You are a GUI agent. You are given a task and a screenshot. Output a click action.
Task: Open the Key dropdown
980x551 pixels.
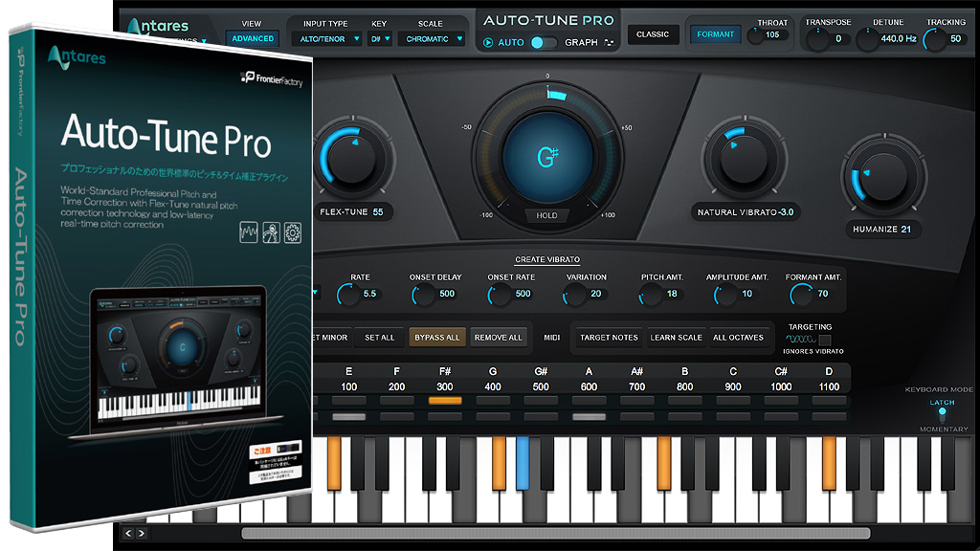point(379,38)
